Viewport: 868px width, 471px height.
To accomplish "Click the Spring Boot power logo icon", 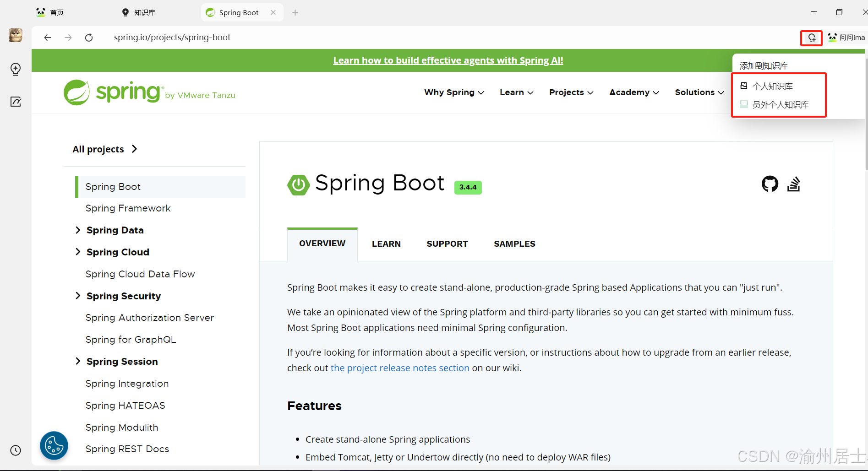I will point(298,185).
